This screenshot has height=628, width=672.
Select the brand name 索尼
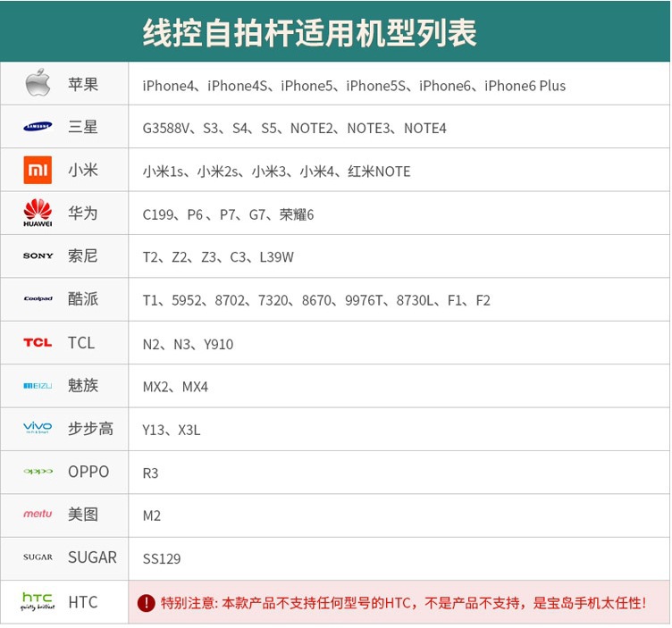[x=83, y=255]
